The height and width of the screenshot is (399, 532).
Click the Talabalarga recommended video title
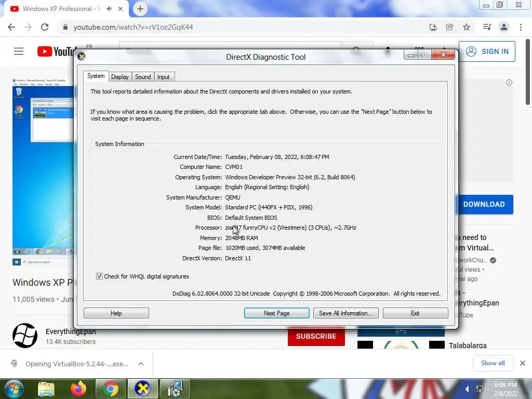click(x=468, y=345)
